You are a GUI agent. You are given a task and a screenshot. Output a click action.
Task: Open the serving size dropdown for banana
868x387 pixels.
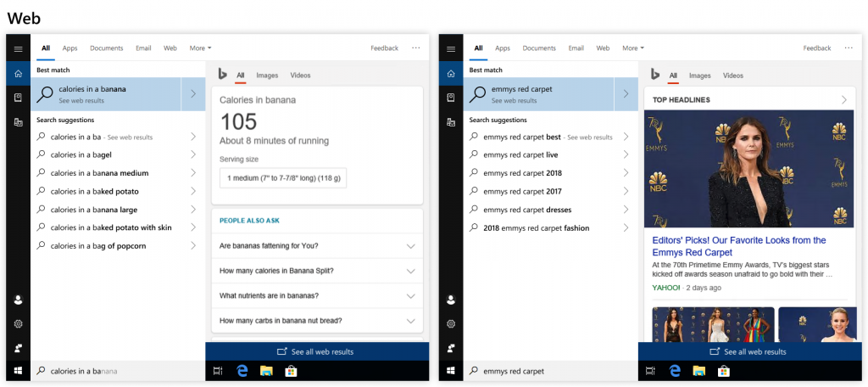click(282, 178)
